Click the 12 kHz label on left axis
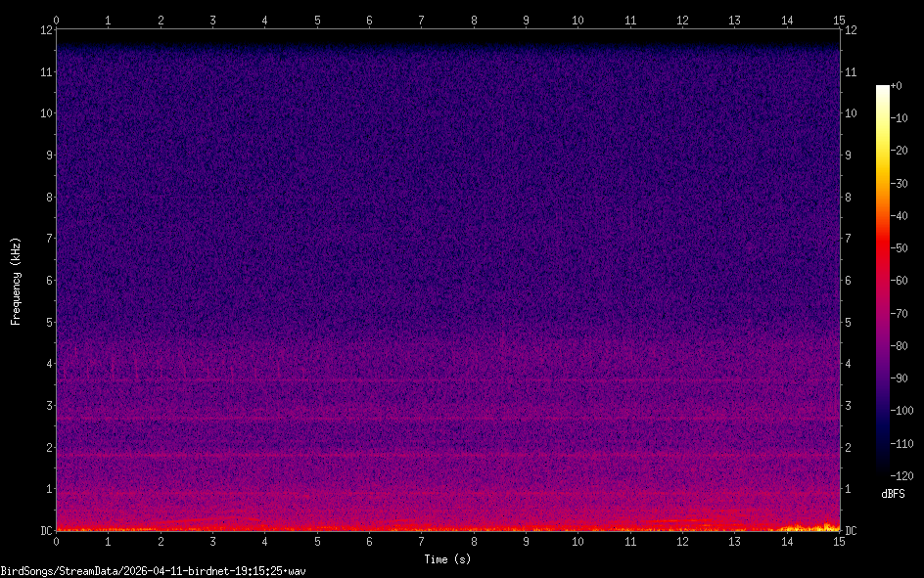Image resolution: width=924 pixels, height=578 pixels. 44,29
